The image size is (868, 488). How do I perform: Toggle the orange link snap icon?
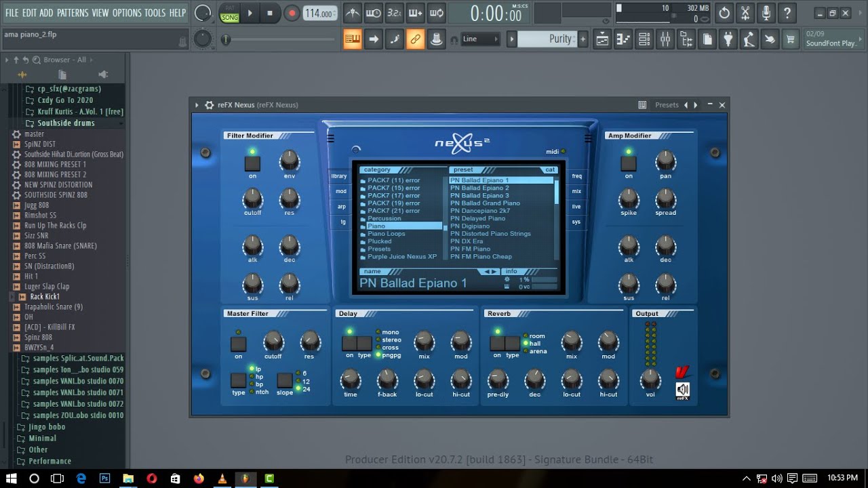416,39
